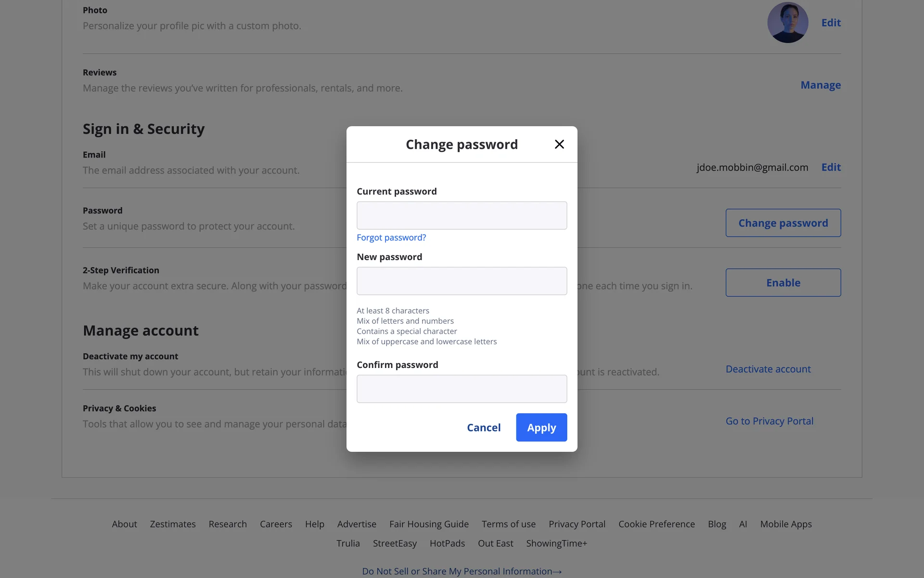Click the New password input field
The image size is (924, 578).
click(x=462, y=281)
